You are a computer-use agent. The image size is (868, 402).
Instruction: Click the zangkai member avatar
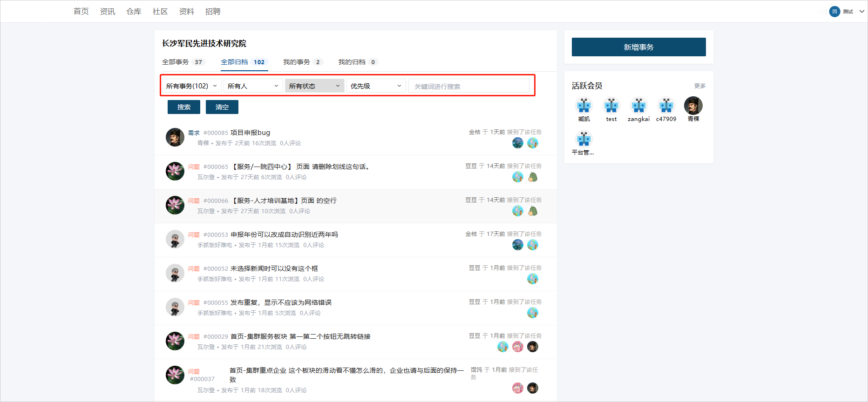[638, 106]
